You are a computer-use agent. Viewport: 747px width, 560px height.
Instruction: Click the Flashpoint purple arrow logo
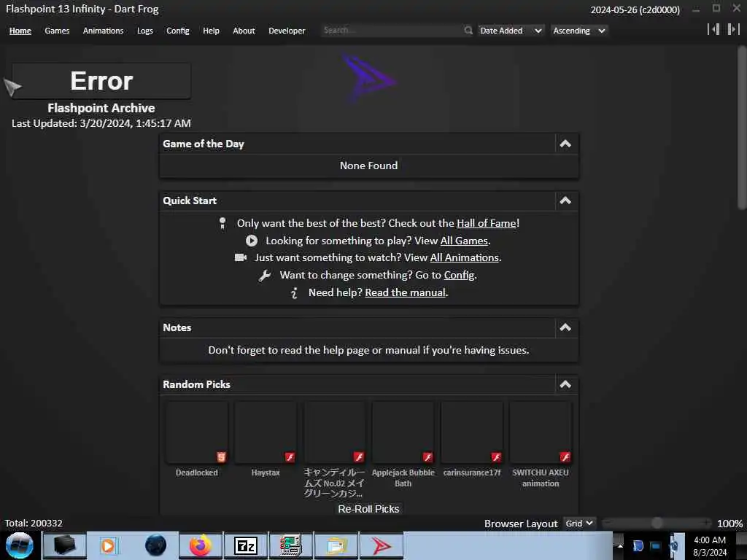[368, 79]
